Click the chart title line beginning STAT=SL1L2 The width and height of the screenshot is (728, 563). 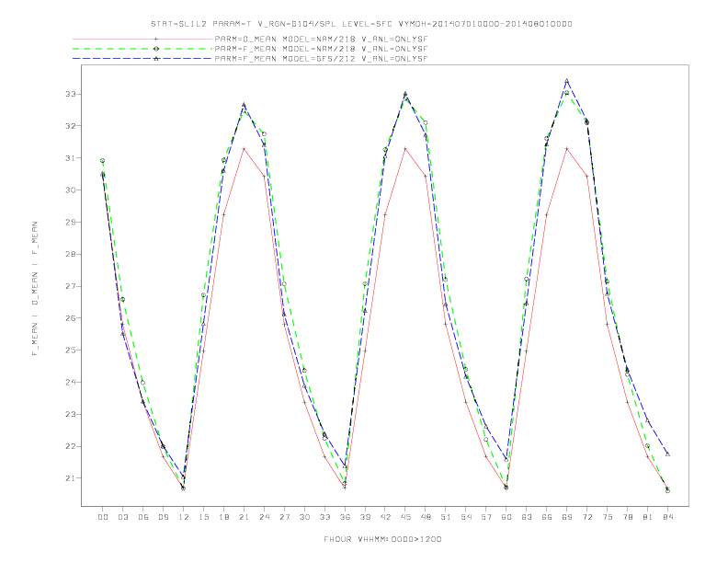(x=361, y=24)
